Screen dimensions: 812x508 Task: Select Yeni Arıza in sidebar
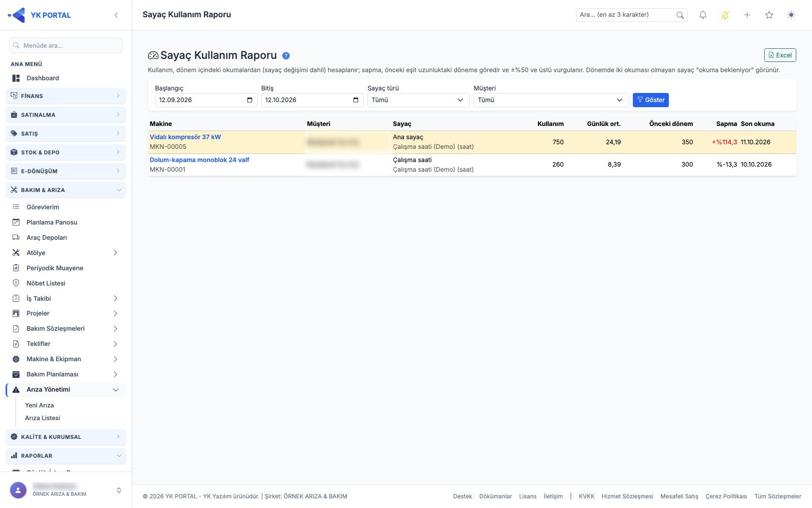40,405
